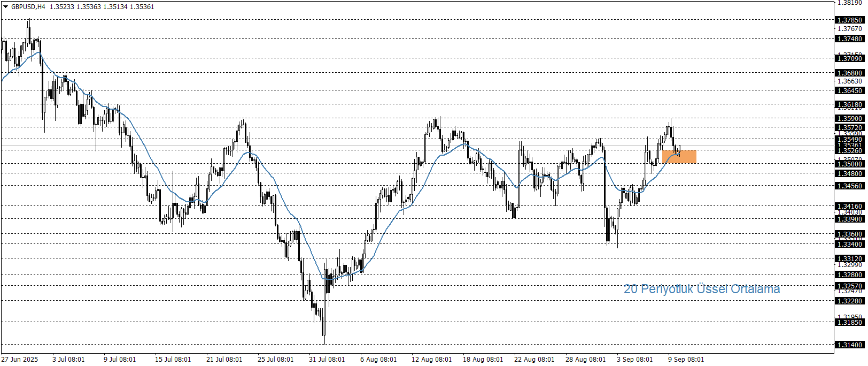Click the '3 Jul 08:01' time axis label
This screenshot has width=868, height=366.
(68, 360)
